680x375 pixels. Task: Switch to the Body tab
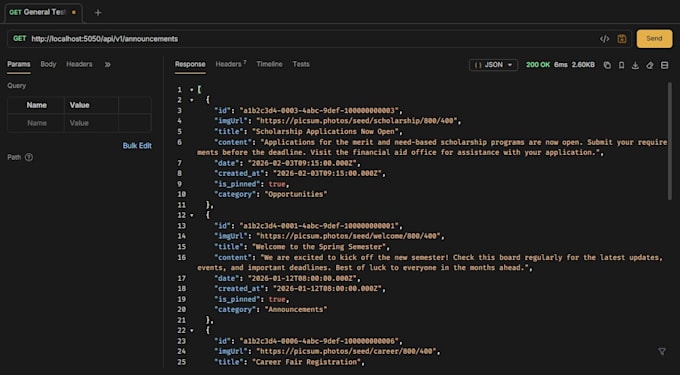(x=48, y=64)
